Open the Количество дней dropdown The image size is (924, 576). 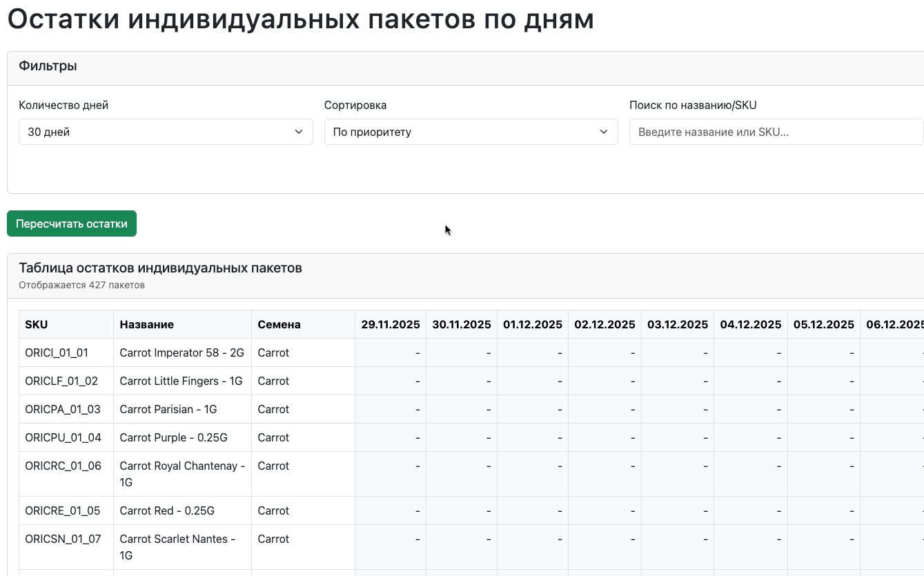tap(165, 132)
